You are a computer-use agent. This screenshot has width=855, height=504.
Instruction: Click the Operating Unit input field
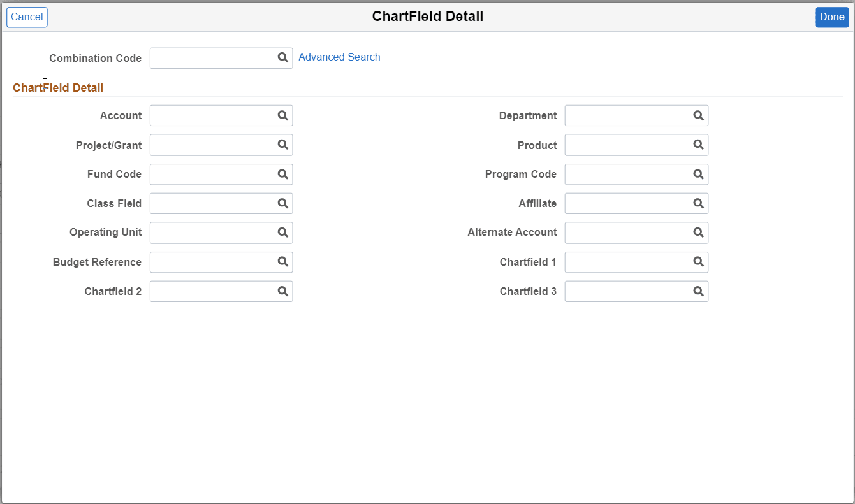210,233
